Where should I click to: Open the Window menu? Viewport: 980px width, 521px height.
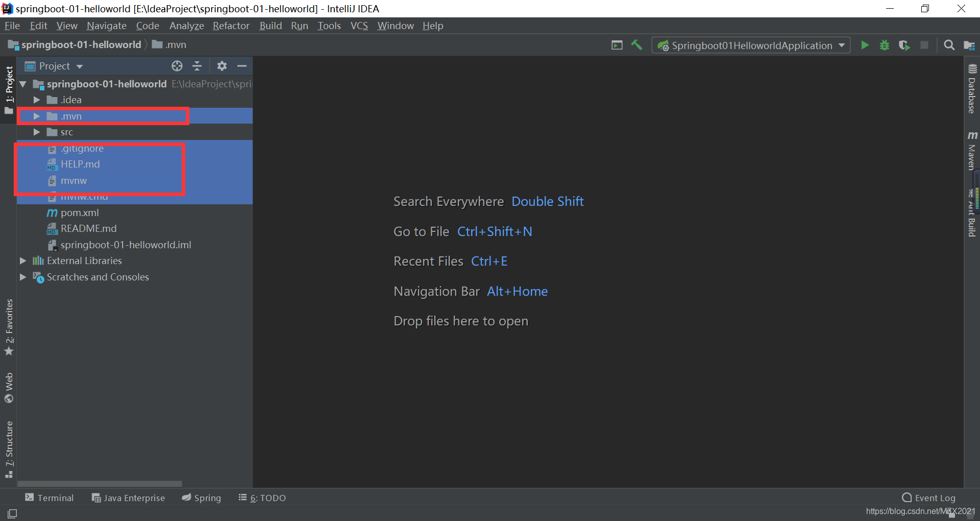click(x=395, y=26)
